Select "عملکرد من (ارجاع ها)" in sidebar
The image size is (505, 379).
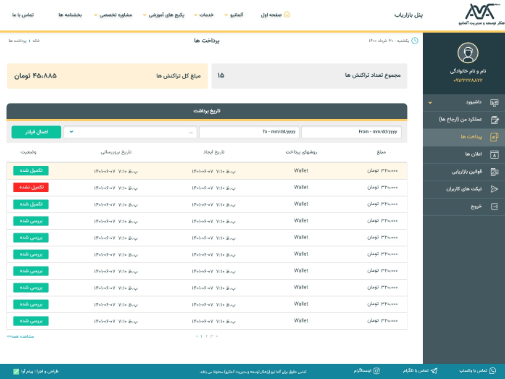click(x=460, y=119)
